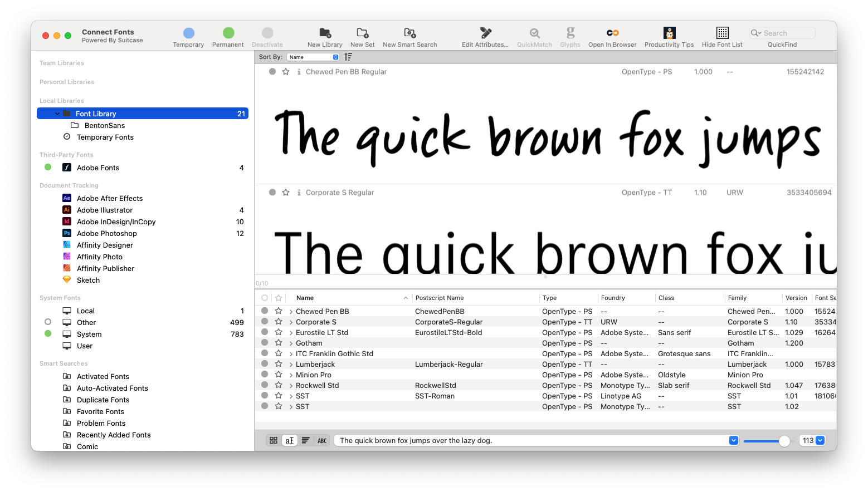The height and width of the screenshot is (492, 868).
Task: Click the Open In Browser icon
Action: [612, 33]
